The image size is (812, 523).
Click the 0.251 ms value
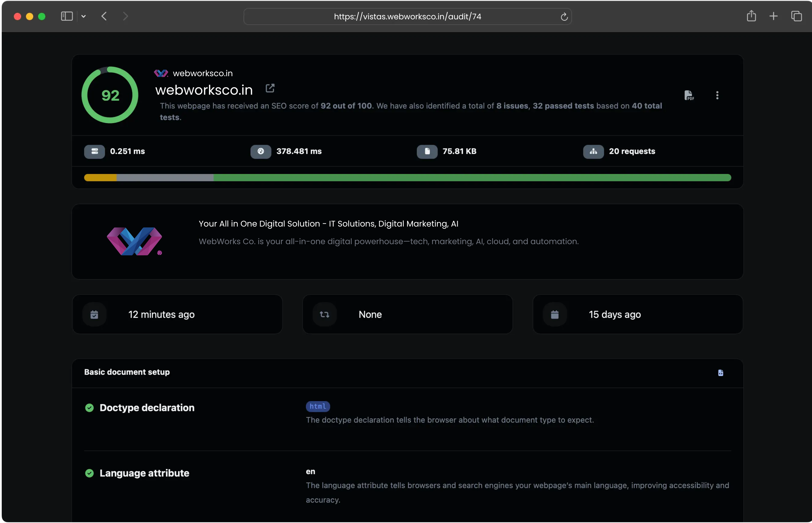pos(127,151)
